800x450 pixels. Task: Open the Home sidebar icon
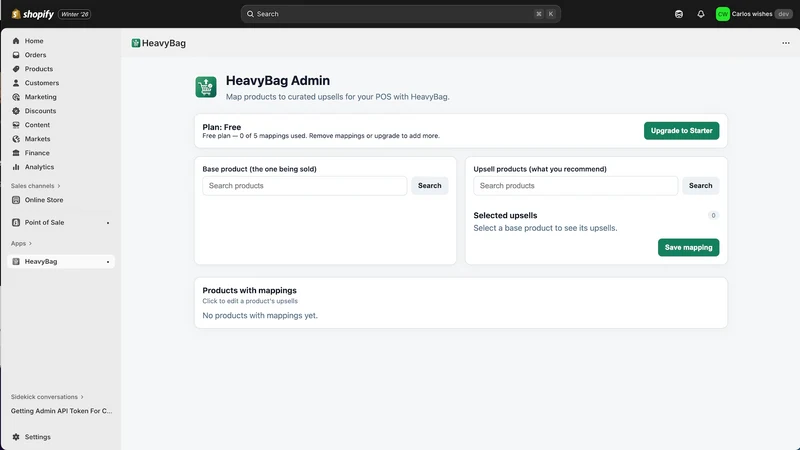[x=16, y=41]
